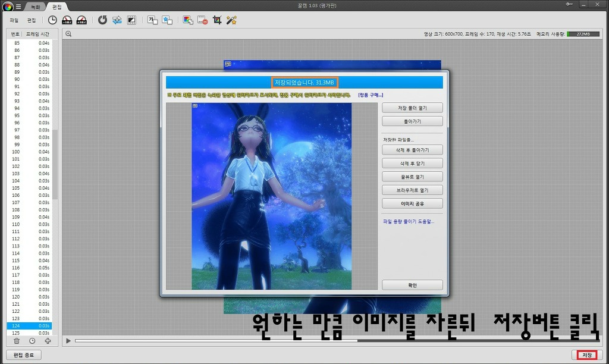Click the insert sticker star icon
The image size is (609, 364).
tap(167, 20)
